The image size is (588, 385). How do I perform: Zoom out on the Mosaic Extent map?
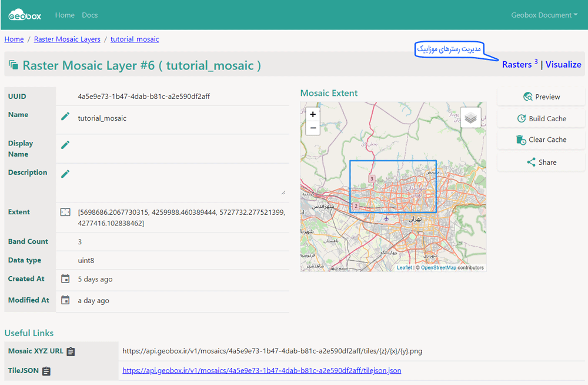tap(313, 128)
